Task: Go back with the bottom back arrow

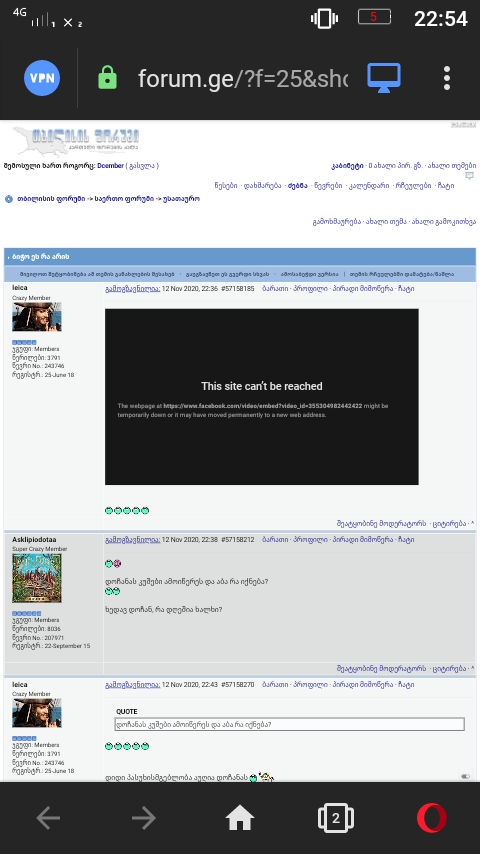Action: pyautogui.click(x=48, y=818)
